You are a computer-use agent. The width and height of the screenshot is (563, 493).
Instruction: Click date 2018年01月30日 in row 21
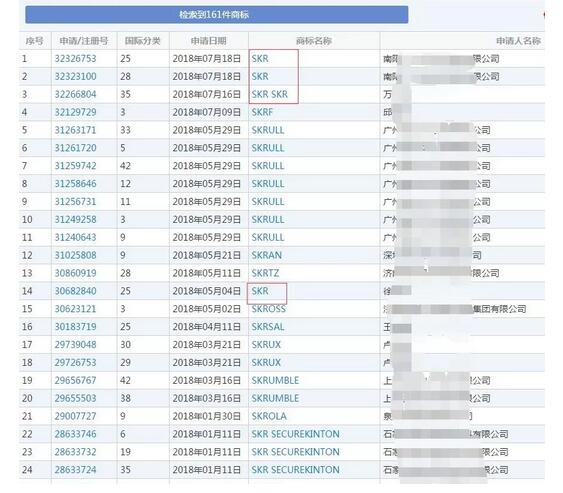[x=207, y=416]
